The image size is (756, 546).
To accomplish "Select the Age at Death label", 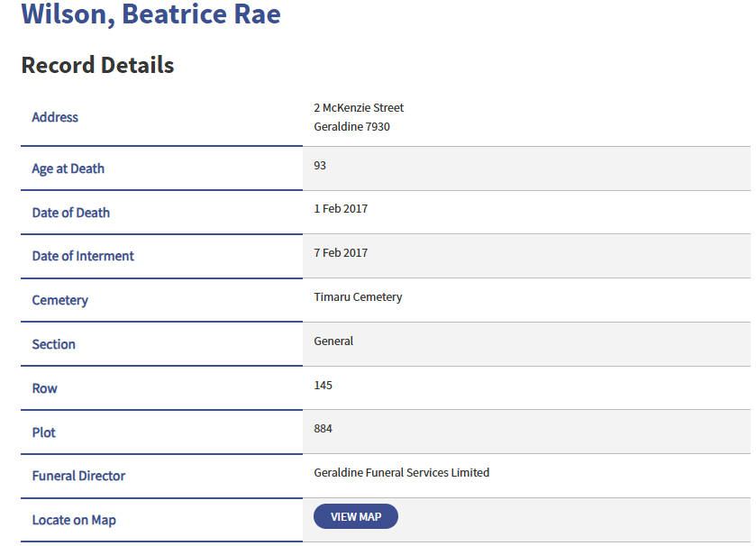I will pyautogui.click(x=68, y=168).
